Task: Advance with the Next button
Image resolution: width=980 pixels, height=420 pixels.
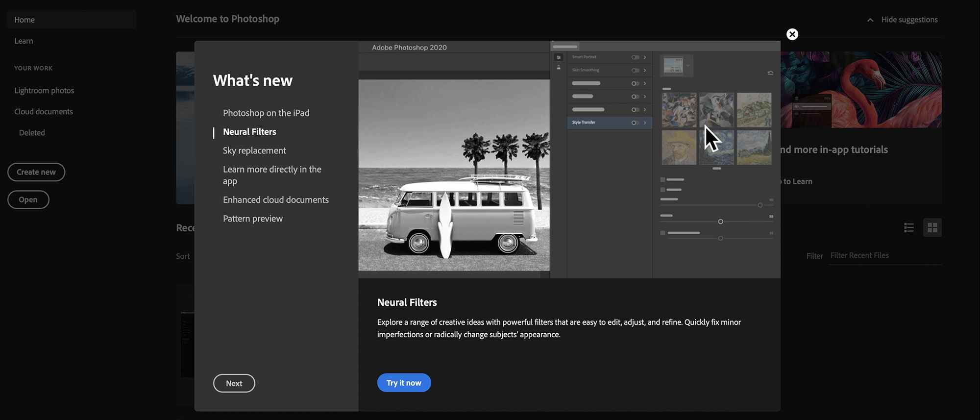Action: click(234, 383)
